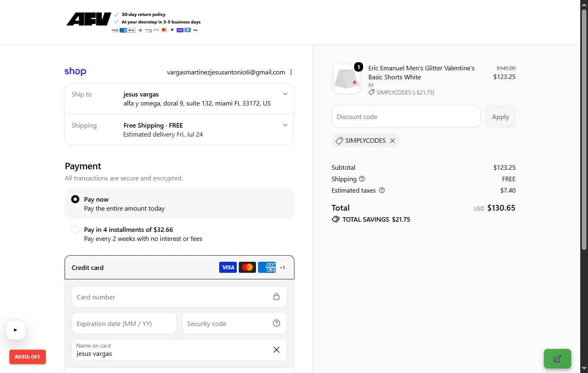Click the scrollbar down arrow
Image resolution: width=588 pixels, height=373 pixels.
point(584,369)
